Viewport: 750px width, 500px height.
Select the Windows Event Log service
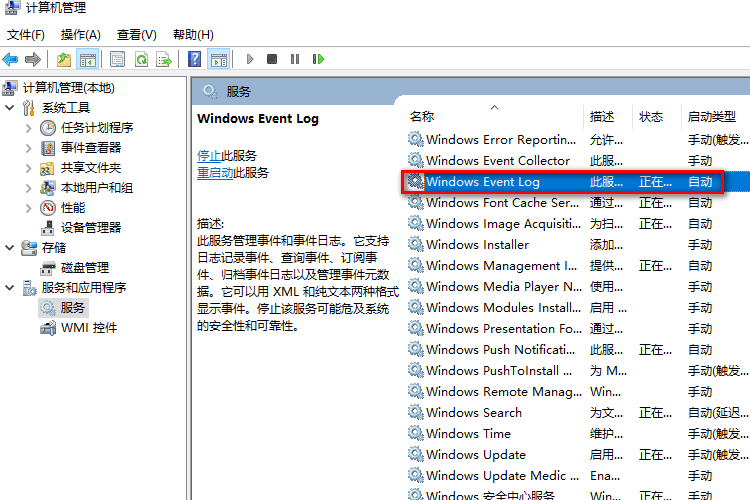coord(577,182)
